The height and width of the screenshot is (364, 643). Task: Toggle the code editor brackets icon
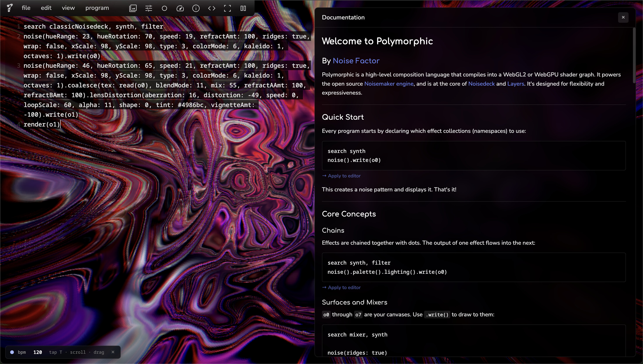pos(212,8)
